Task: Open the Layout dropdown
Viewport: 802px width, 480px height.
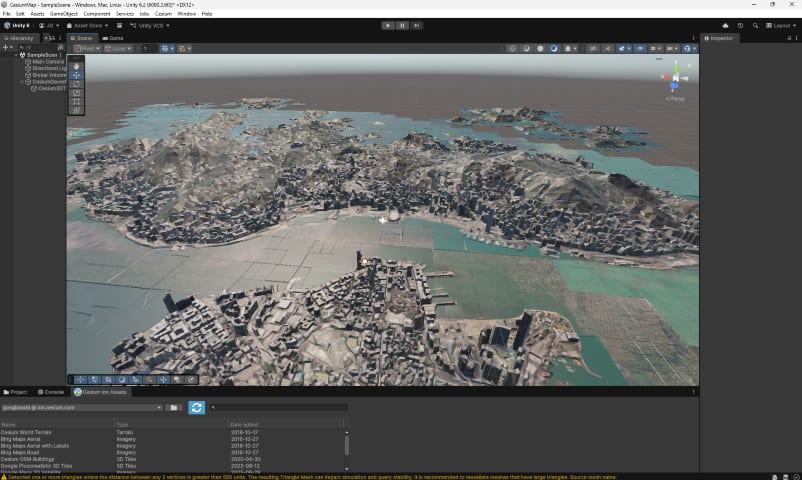Action: pyautogui.click(x=781, y=26)
